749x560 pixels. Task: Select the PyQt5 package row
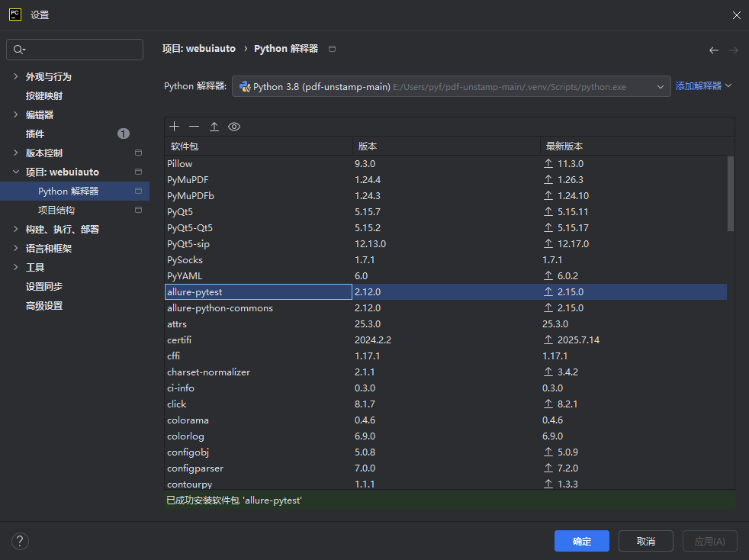[445, 211]
